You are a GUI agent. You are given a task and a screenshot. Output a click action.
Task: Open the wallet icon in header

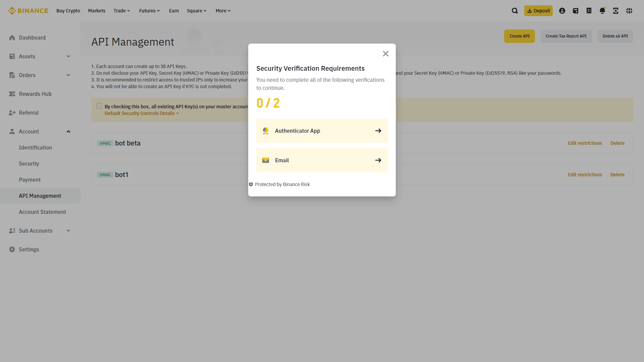click(x=576, y=11)
